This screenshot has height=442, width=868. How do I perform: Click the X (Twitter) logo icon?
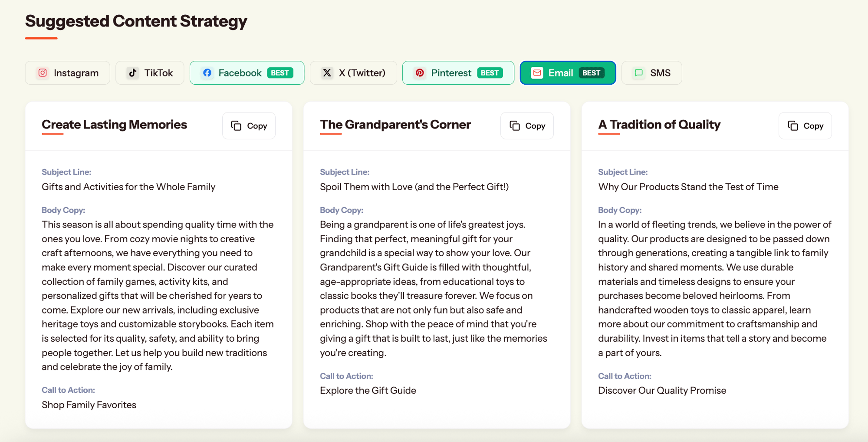click(327, 73)
